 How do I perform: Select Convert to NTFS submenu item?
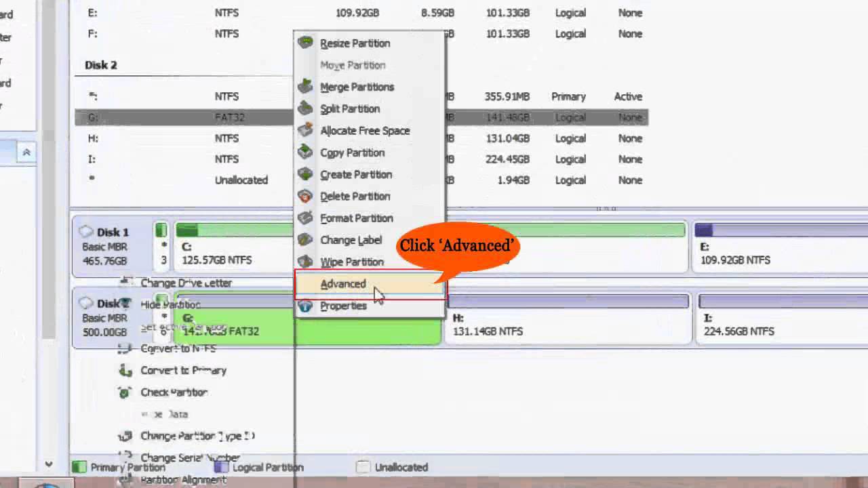178,348
